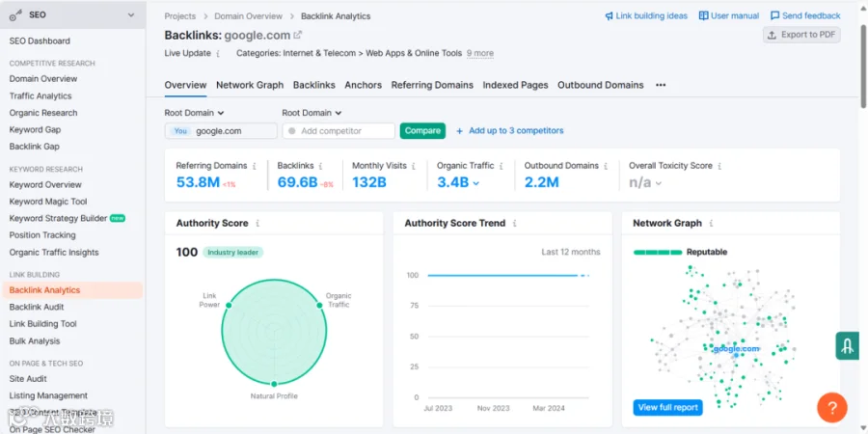Click the Link building ideas megaphone icon

pos(609,16)
